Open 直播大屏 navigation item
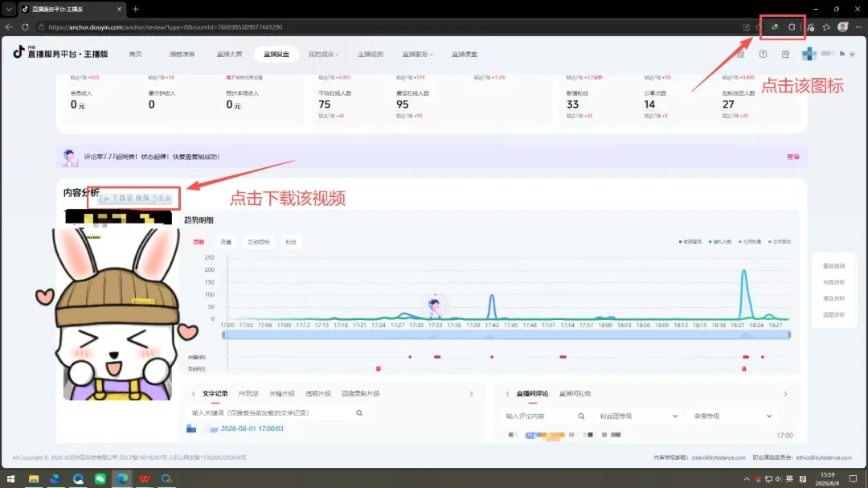This screenshot has height=488, width=868. pyautogui.click(x=229, y=55)
